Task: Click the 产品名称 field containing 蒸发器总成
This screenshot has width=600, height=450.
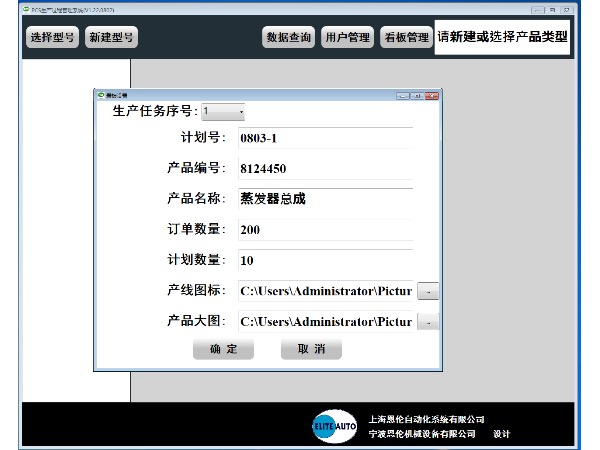Action: click(x=326, y=199)
